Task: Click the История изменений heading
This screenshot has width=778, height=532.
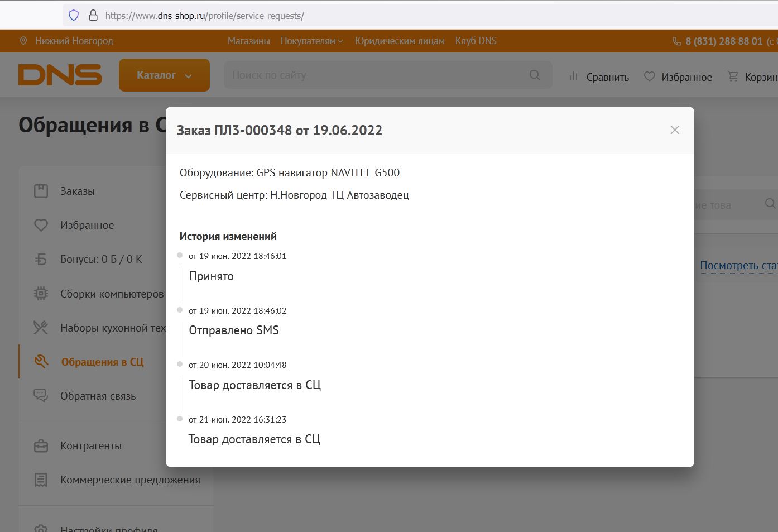Action: click(x=228, y=236)
